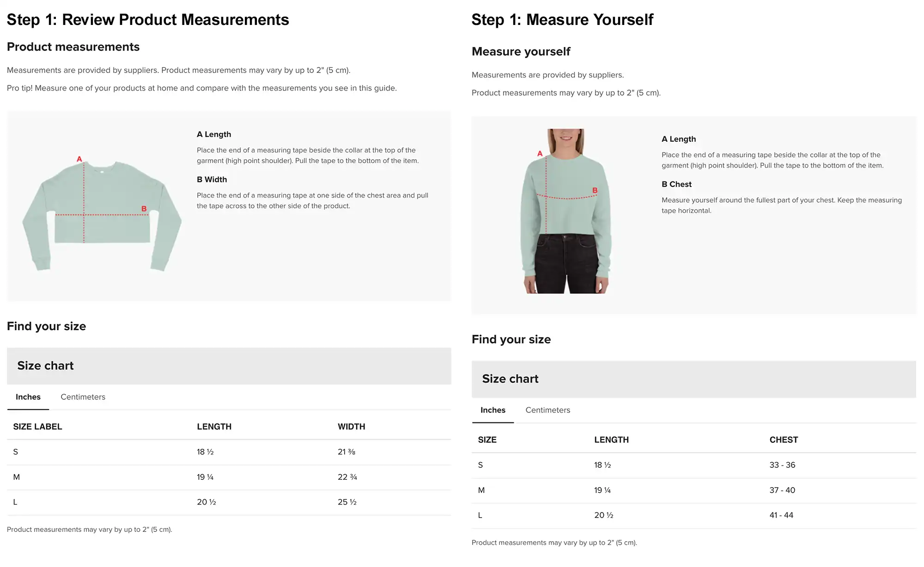
Task: Click the red B marker on model photo
Action: 595,190
